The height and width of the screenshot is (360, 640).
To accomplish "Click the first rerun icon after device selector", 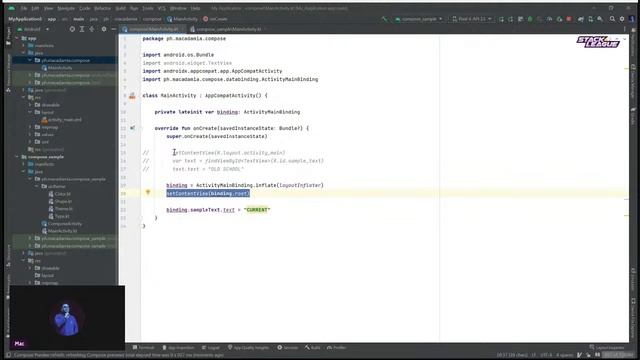I will (x=501, y=19).
